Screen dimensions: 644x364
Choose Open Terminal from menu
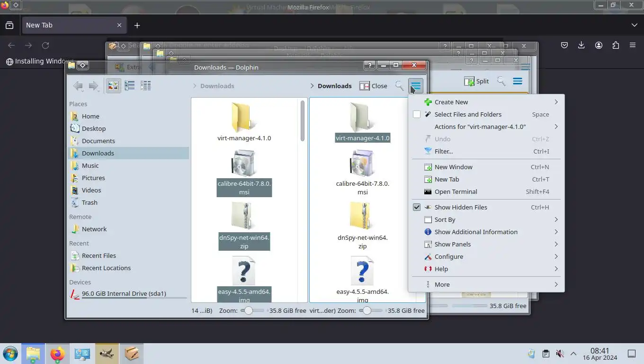486,191
